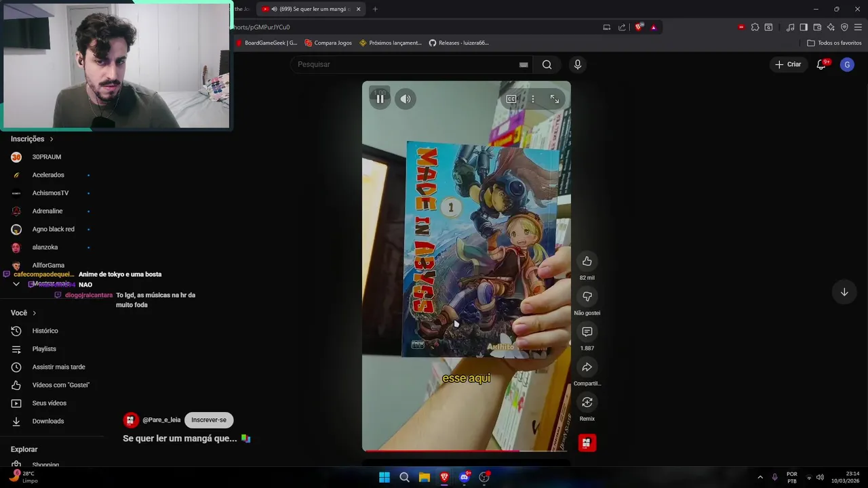The image size is (868, 488).
Task: Toggle the browser sidebar panel
Action: 804,27
